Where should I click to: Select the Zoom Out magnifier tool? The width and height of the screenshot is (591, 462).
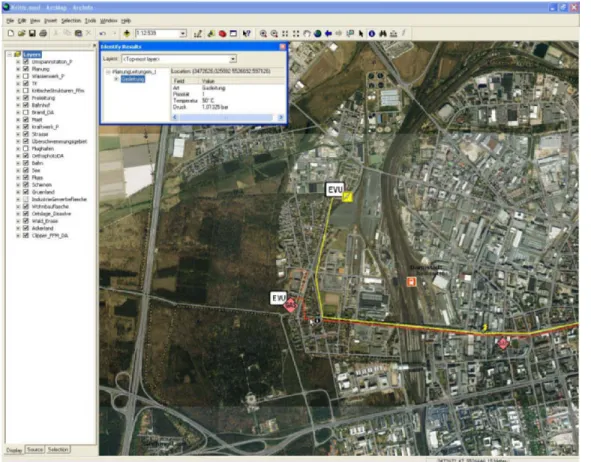click(274, 34)
